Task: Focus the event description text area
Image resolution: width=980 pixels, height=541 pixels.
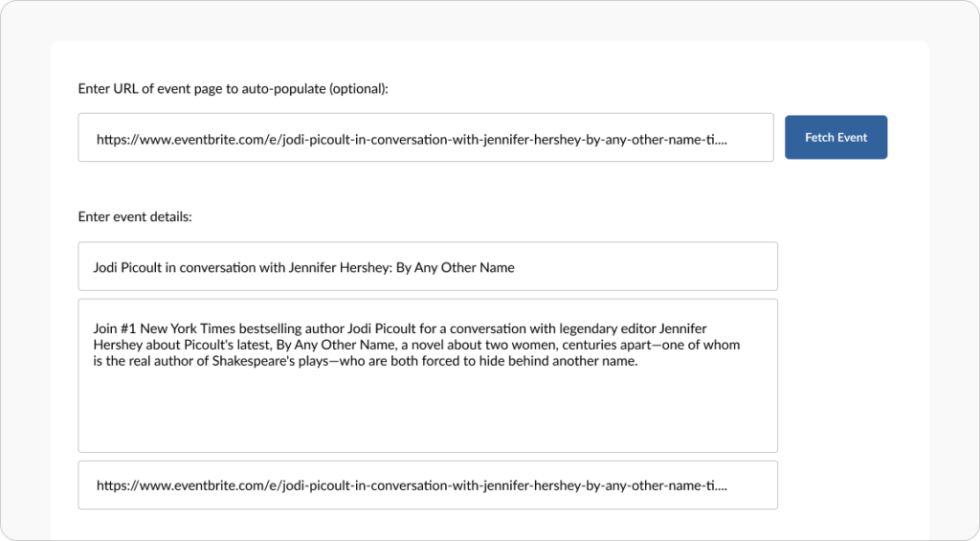Action: (428, 375)
